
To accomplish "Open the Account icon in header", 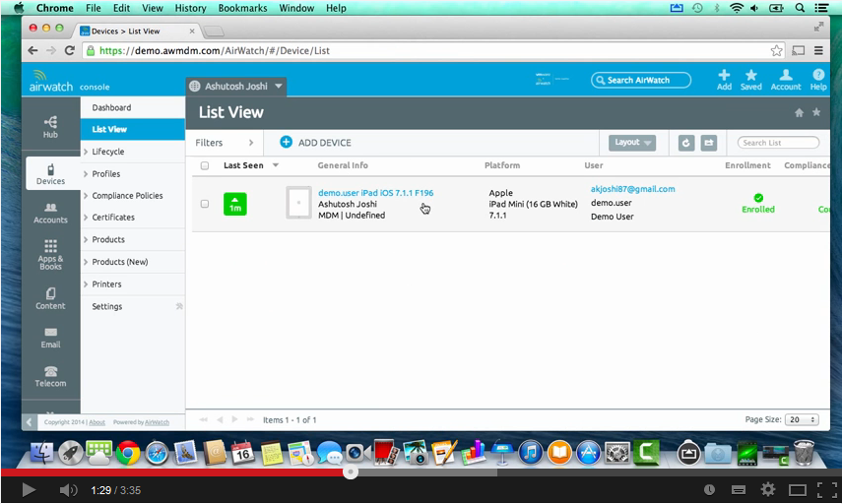I will click(786, 80).
